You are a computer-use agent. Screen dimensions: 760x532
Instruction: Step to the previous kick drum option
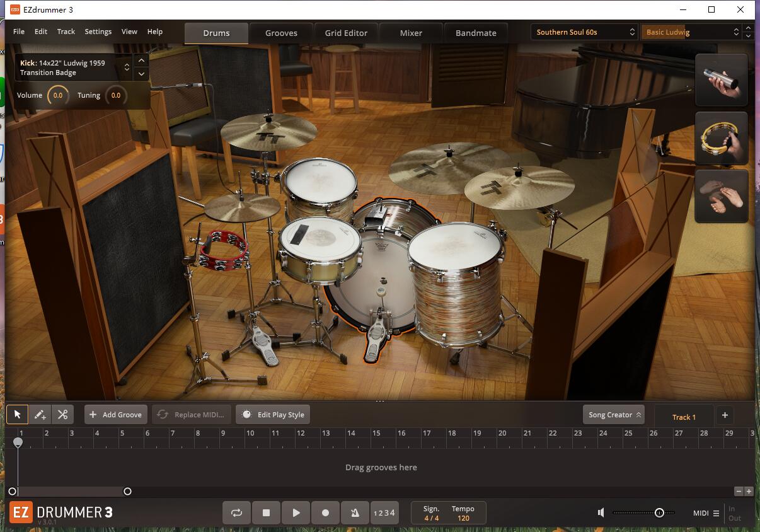[141, 61]
